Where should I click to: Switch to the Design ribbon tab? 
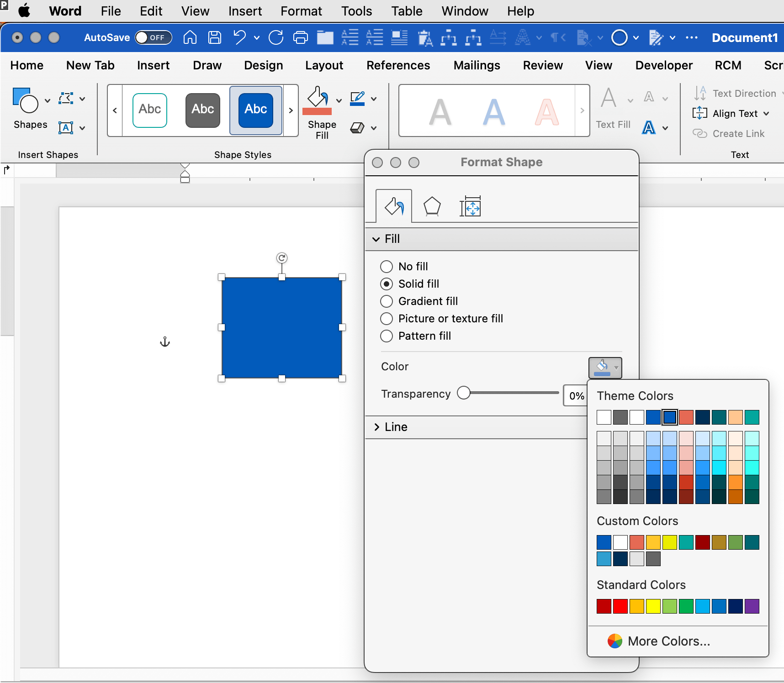click(263, 65)
